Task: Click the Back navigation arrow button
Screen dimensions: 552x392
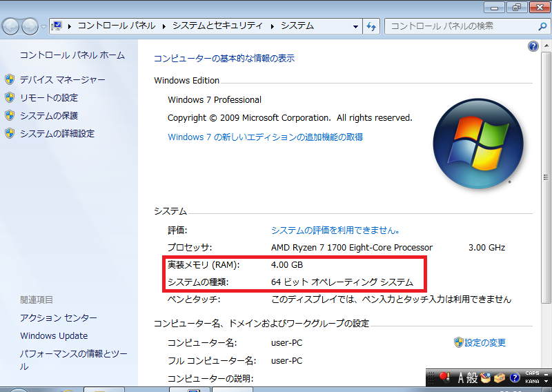Action: (10, 27)
